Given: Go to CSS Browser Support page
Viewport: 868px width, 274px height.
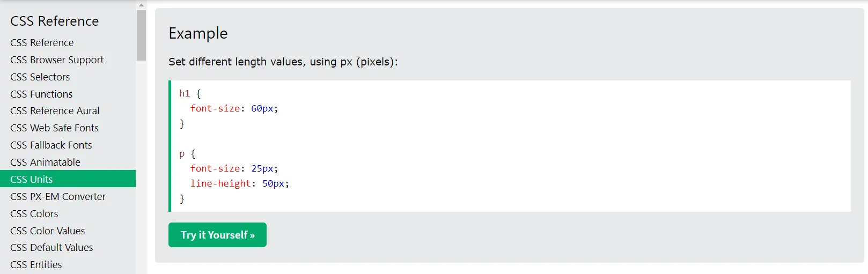Looking at the screenshot, I should point(57,60).
